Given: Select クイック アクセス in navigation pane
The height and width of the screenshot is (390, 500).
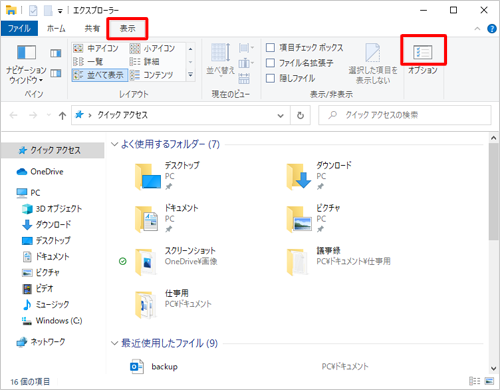Looking at the screenshot, I should click(53, 150).
